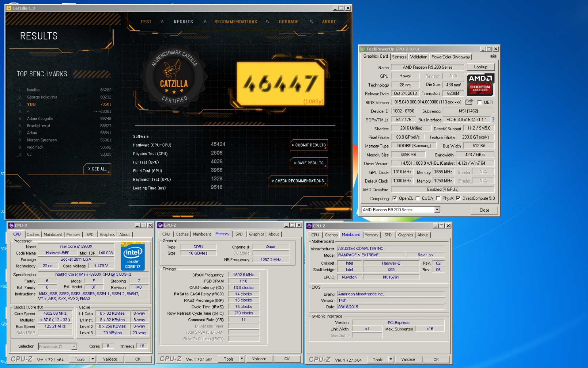Screen dimensions: 588x368
Task: Select Adam Czogalla leaderboard entry
Action: pos(64,118)
